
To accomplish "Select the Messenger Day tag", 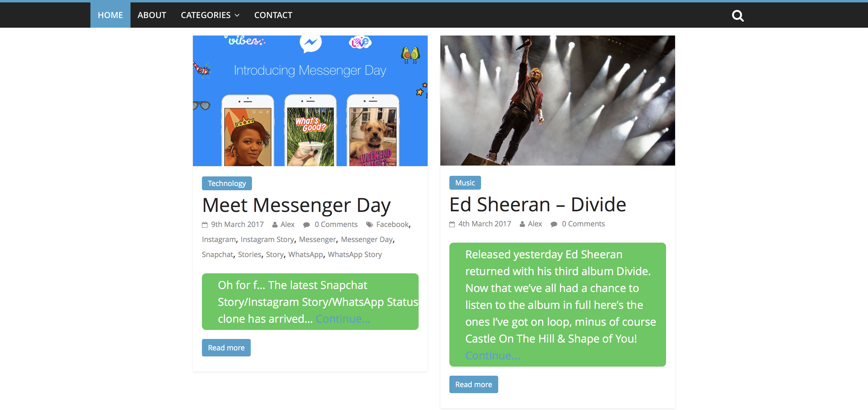I will click(366, 240).
